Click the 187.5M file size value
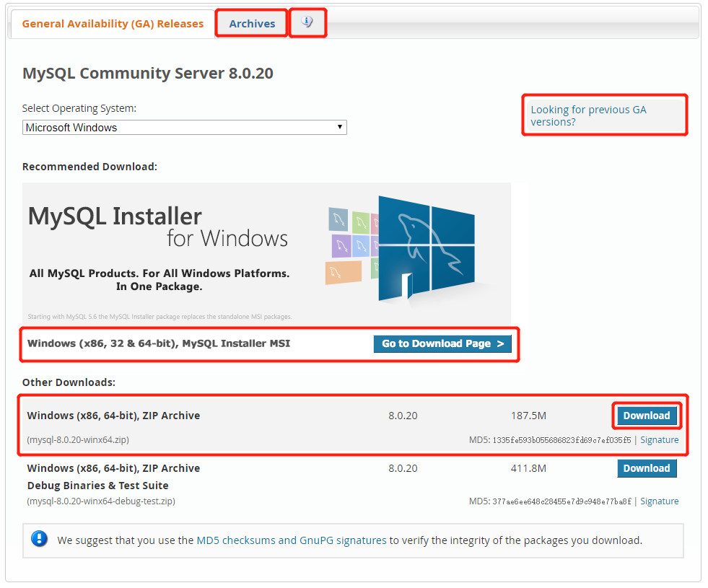 pyautogui.click(x=528, y=416)
